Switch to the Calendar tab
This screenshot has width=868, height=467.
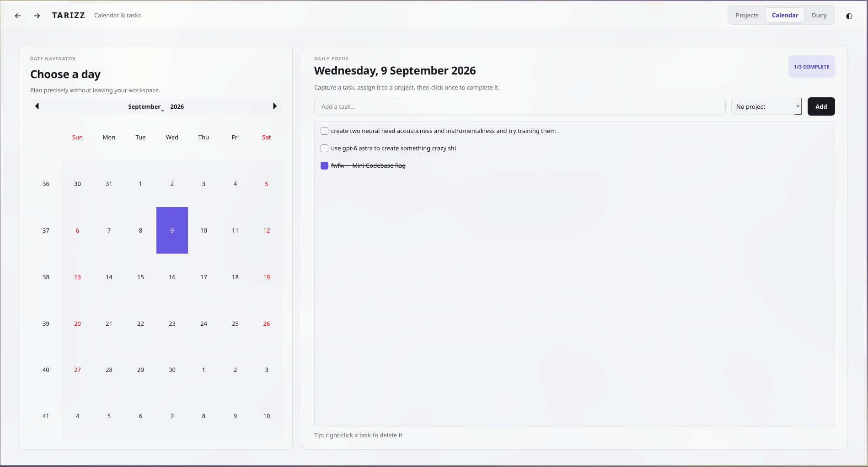[785, 16]
